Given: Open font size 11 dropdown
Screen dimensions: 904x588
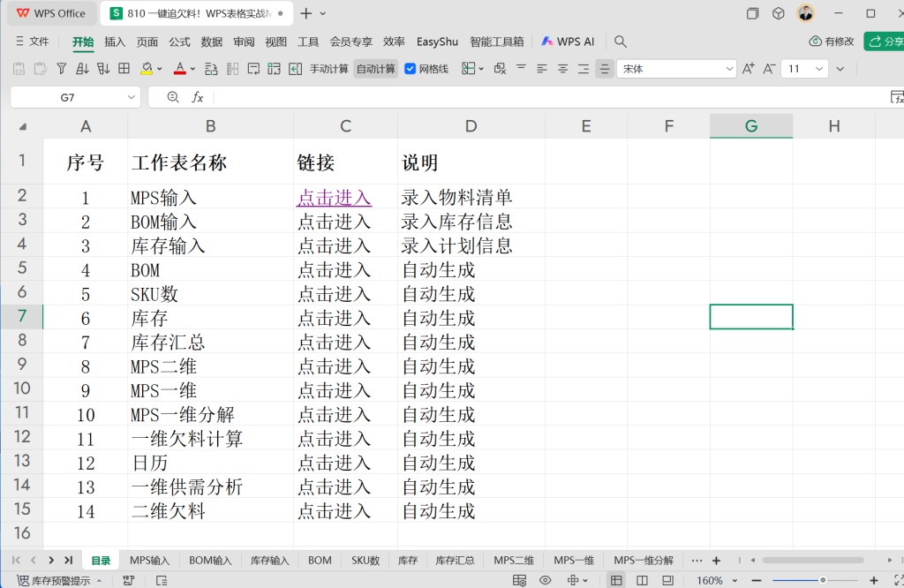Looking at the screenshot, I should coord(819,69).
